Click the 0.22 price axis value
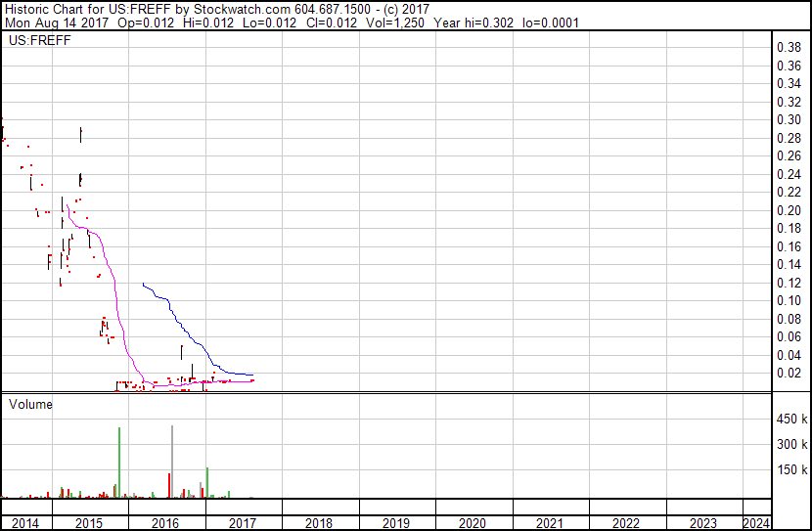Screen dimensions: 812x531 point(789,192)
